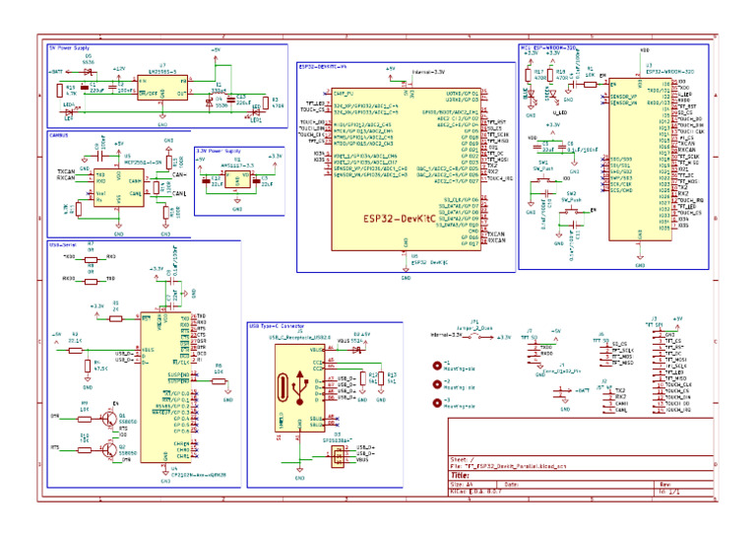Click the 'Title:' field in title block
This screenshot has height=535, width=756.
click(460, 476)
